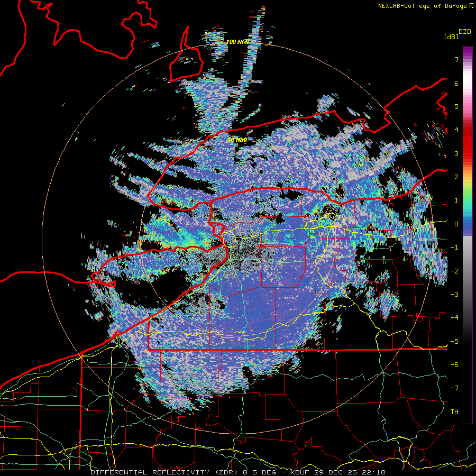Click the '4' value on the color scale

[456, 130]
